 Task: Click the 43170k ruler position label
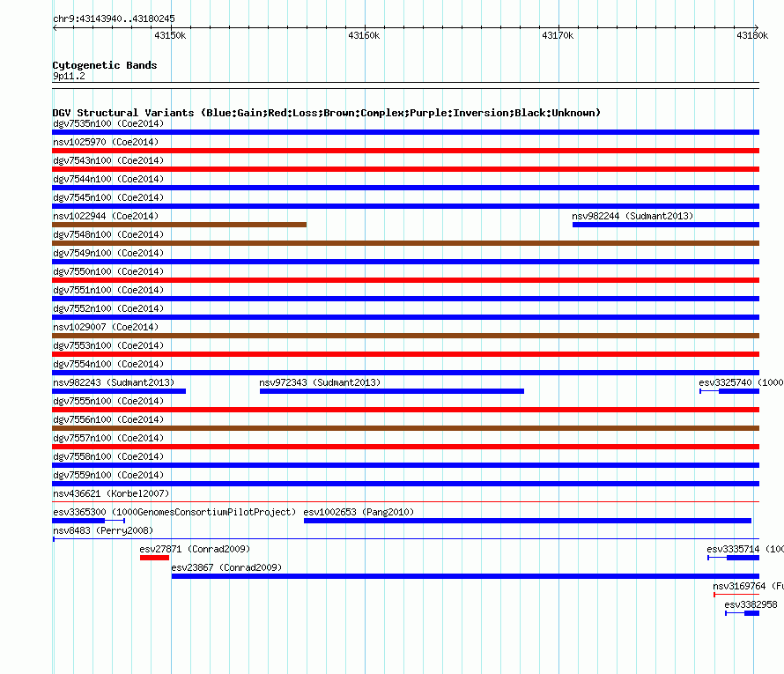tap(558, 35)
